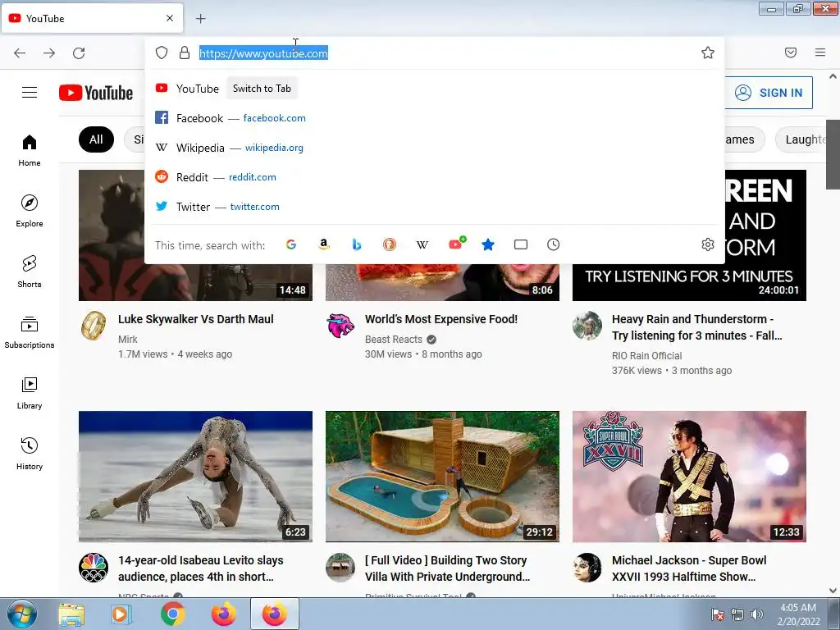Viewport: 840px width, 630px height.
Task: Open Library in YouTube sidebar
Action: coord(30,393)
